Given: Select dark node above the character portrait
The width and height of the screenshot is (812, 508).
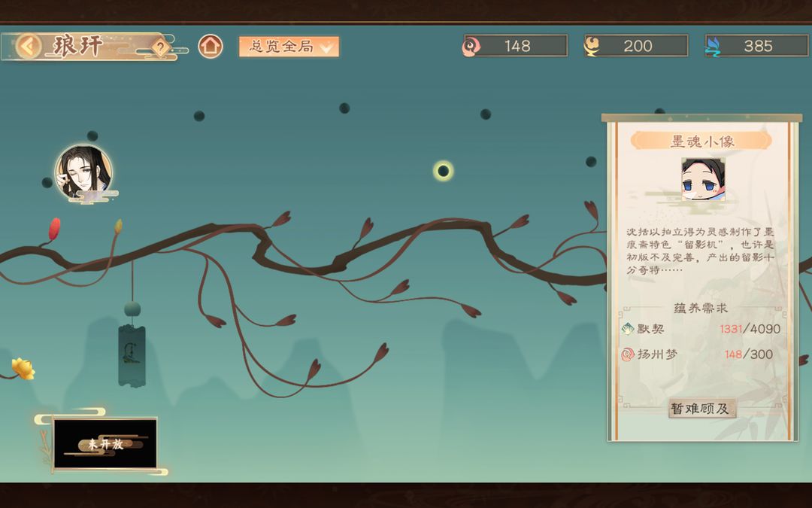Looking at the screenshot, I should point(92,136).
